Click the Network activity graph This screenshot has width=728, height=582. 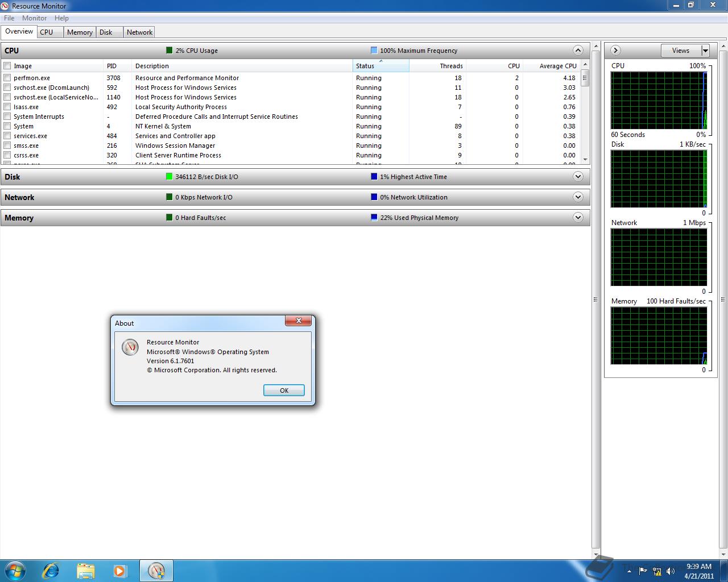click(x=659, y=257)
